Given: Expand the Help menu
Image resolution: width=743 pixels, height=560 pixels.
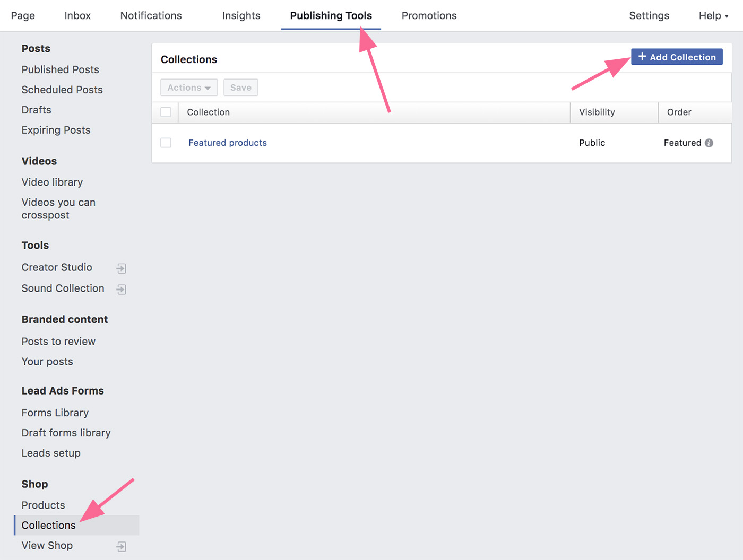Looking at the screenshot, I should [713, 16].
